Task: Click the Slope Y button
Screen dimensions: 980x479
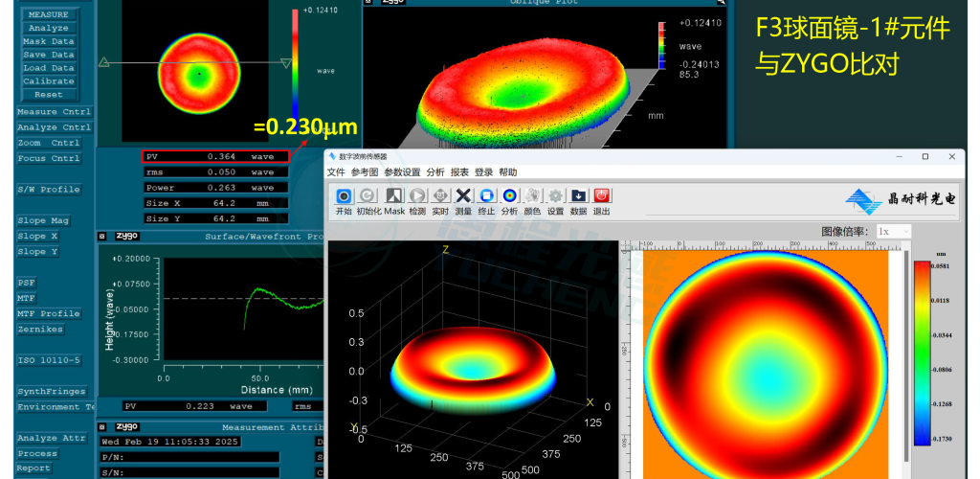Action: [x=40, y=252]
